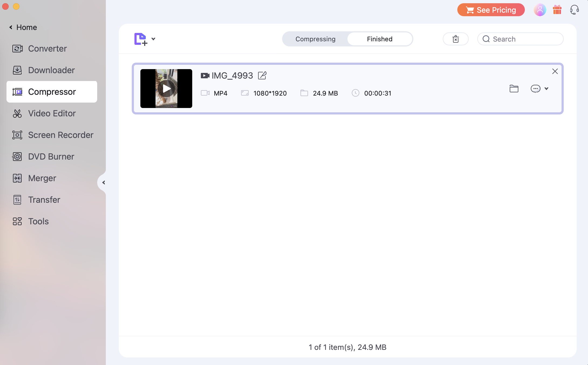Remove IMG_4993 from the finished list
The image size is (588, 365).
[555, 71]
